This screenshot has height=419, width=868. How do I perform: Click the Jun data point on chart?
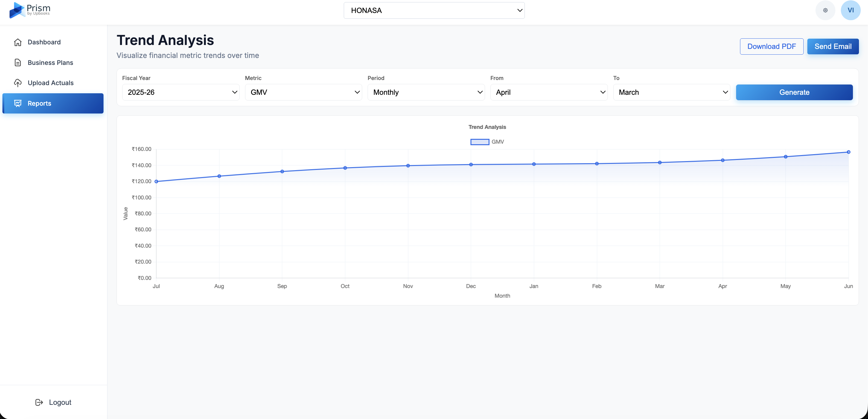[x=848, y=152]
